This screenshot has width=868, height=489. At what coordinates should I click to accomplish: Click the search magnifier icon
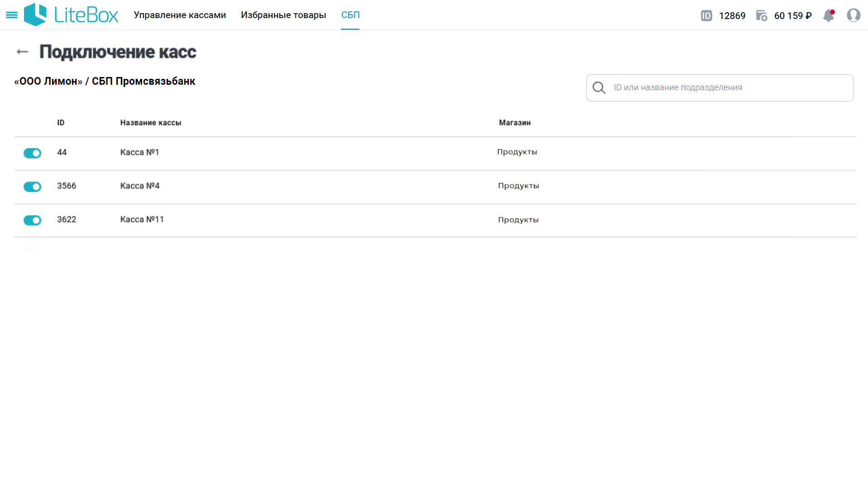click(x=599, y=88)
